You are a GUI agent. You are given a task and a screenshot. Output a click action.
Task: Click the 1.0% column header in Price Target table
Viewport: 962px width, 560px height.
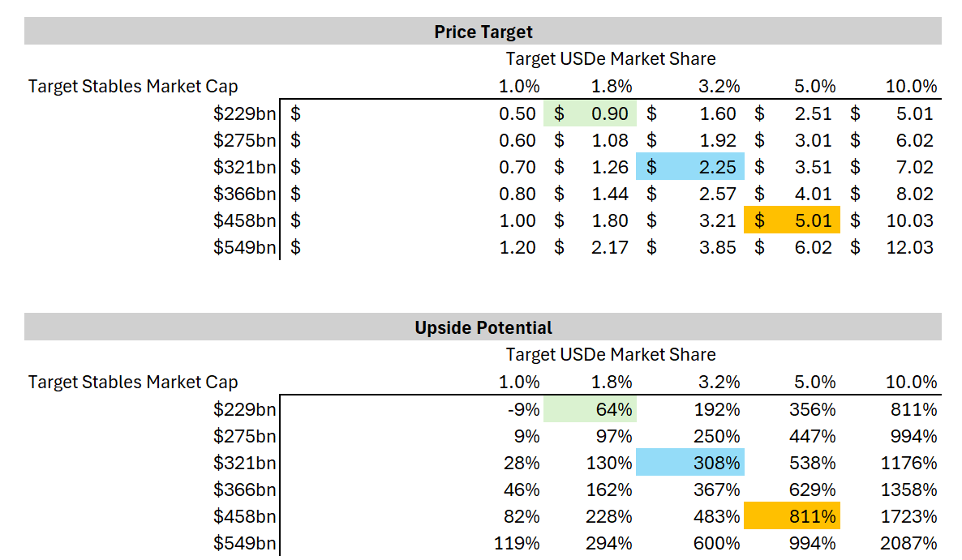click(519, 87)
